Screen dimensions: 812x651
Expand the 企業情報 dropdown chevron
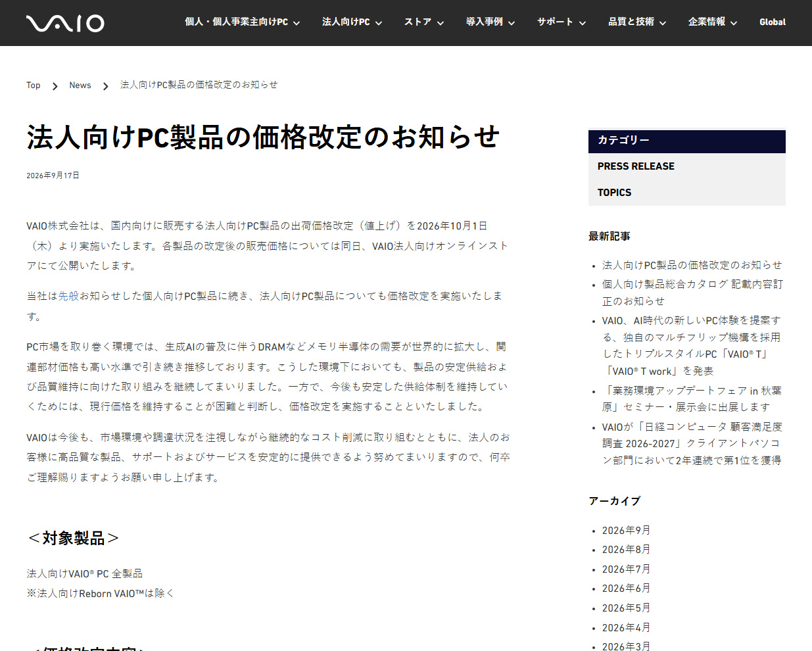(734, 23)
